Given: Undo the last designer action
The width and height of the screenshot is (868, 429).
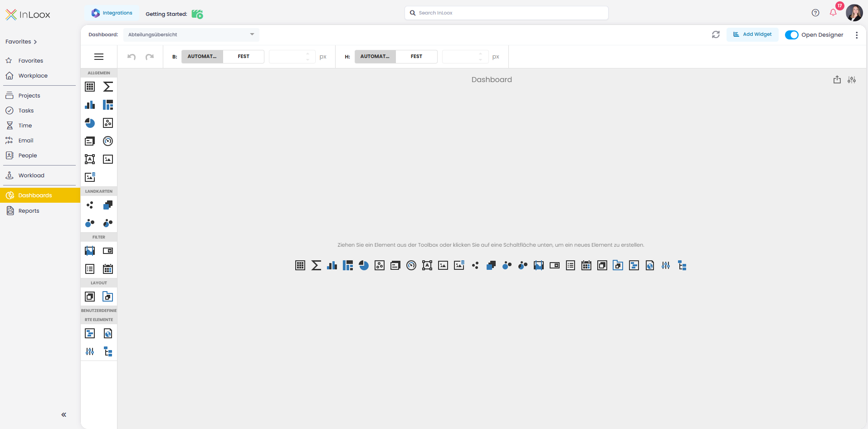Looking at the screenshot, I should tap(132, 57).
